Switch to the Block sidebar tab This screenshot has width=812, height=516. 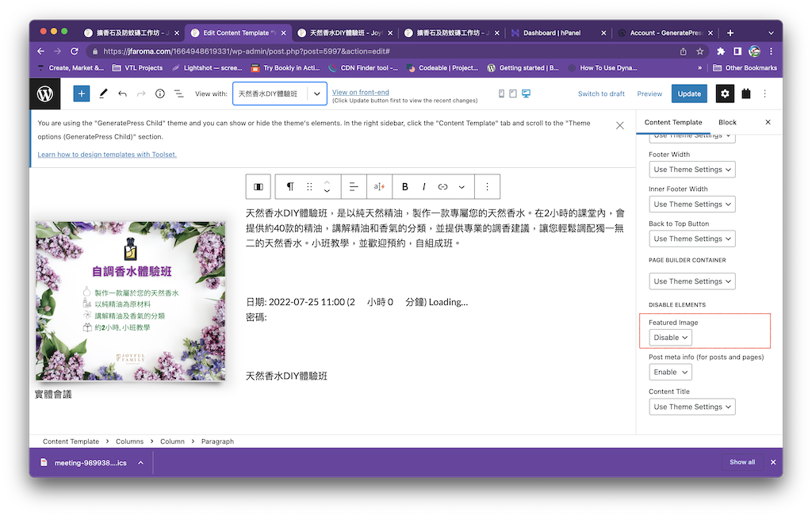(727, 122)
